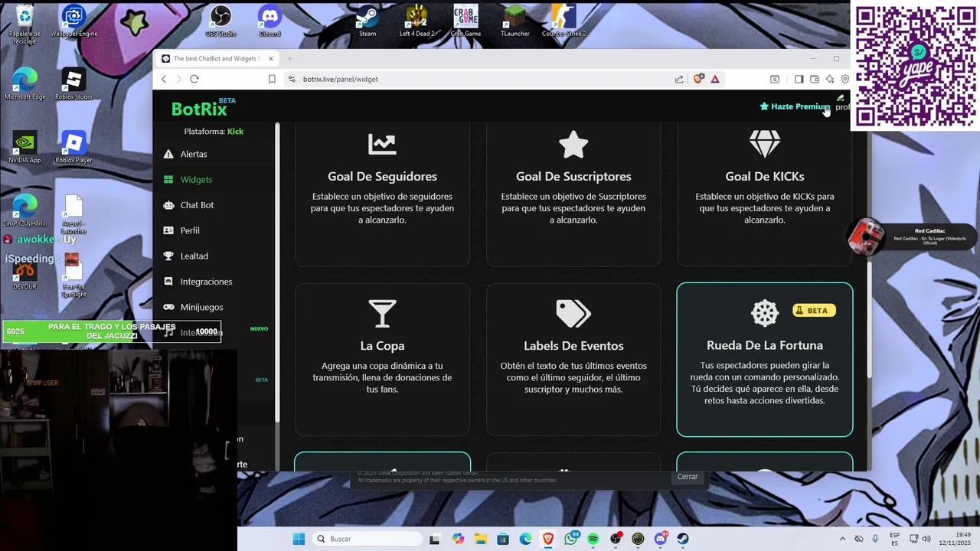Open Crab Game desktop shortcut
Screen dimensions: 980x551
pyautogui.click(x=465, y=21)
